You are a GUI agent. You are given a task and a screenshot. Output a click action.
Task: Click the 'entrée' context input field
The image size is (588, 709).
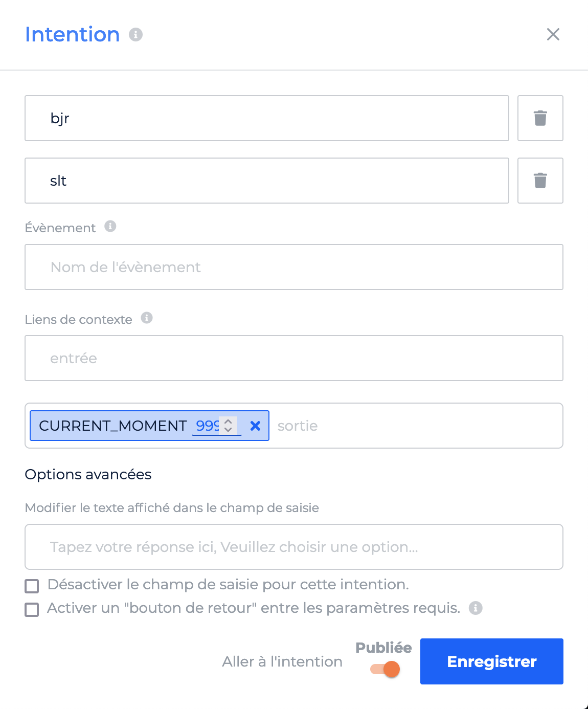pyautogui.click(x=294, y=358)
